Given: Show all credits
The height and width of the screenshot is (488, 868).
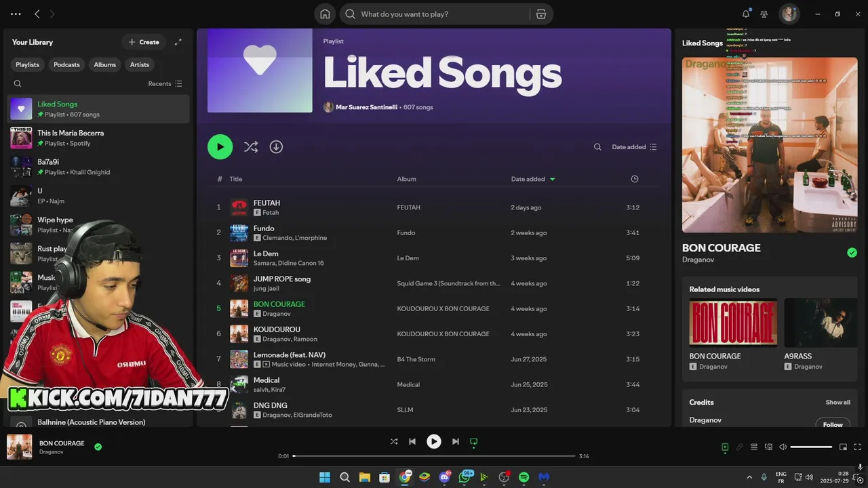Looking at the screenshot, I should (838, 402).
